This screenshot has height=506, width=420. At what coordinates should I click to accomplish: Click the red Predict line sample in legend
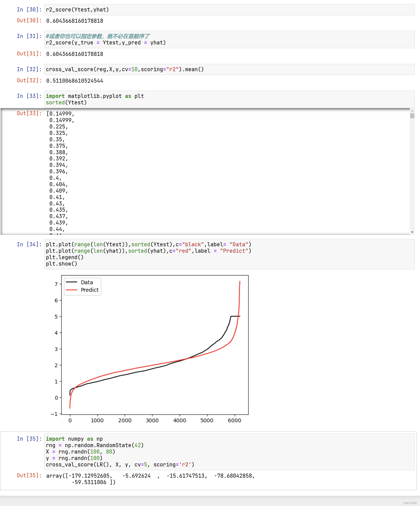coord(71,290)
